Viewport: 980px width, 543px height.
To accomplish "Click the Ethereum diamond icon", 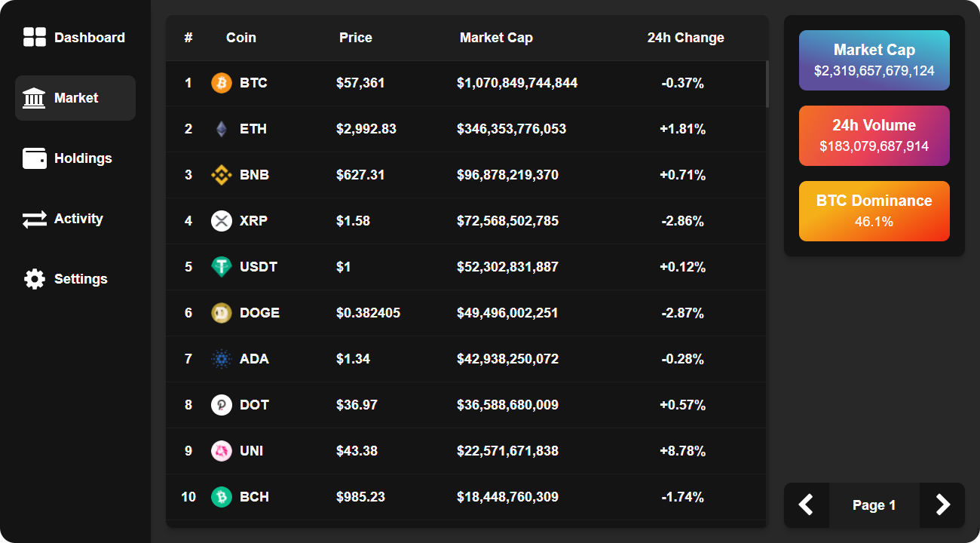I will coord(222,129).
